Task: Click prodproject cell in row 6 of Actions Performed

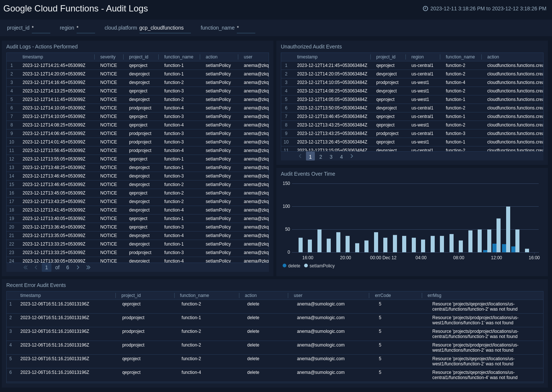Action: click(x=140, y=108)
